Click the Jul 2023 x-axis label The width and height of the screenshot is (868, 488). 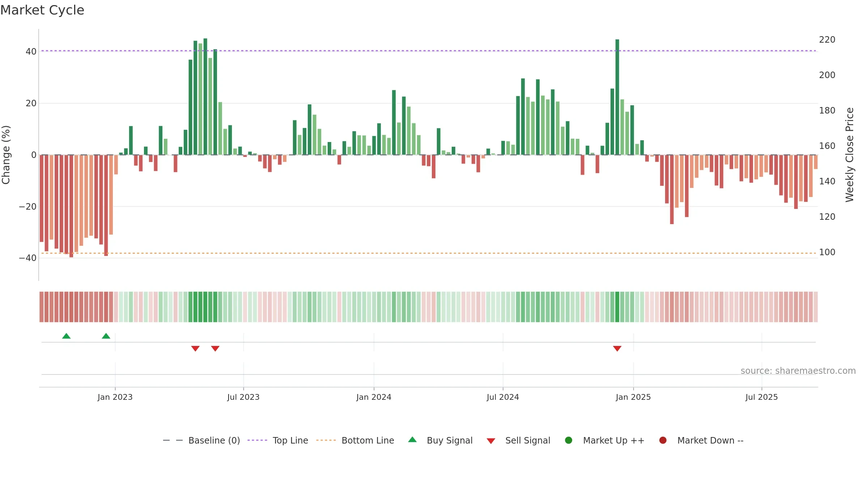(x=243, y=397)
